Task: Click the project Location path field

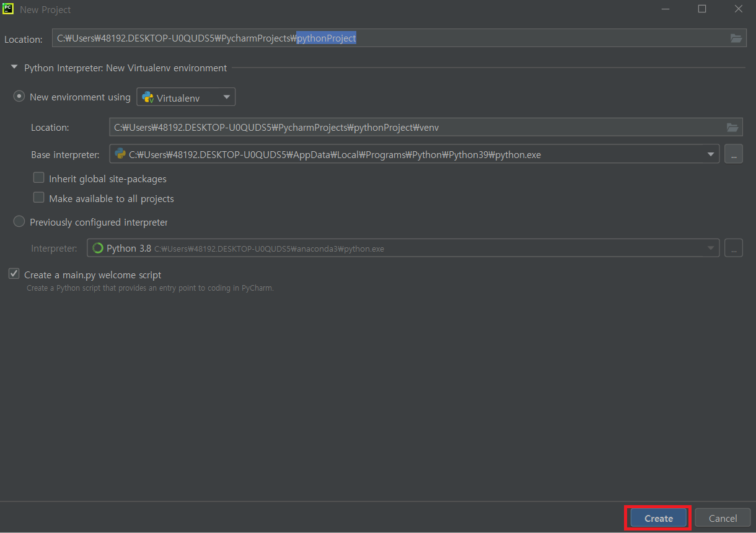Action: (399, 38)
